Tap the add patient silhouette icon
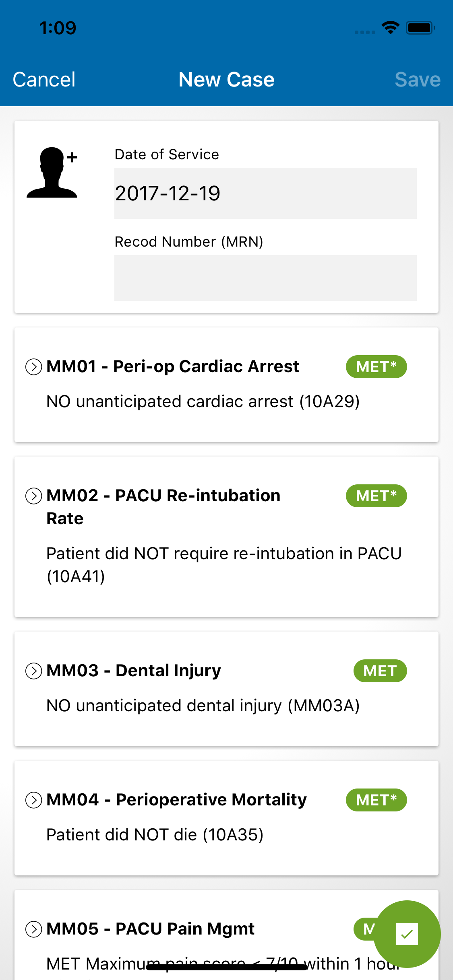This screenshot has height=980, width=453. (x=52, y=173)
